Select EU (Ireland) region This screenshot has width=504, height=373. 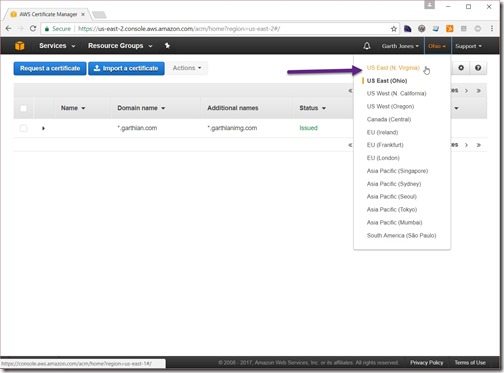tap(382, 132)
